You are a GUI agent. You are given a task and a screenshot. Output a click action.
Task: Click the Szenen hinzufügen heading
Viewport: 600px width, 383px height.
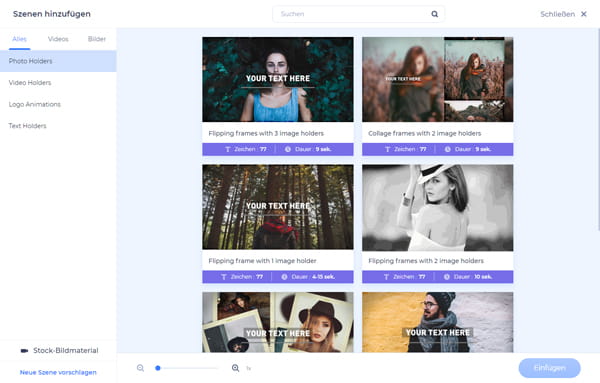coord(52,14)
